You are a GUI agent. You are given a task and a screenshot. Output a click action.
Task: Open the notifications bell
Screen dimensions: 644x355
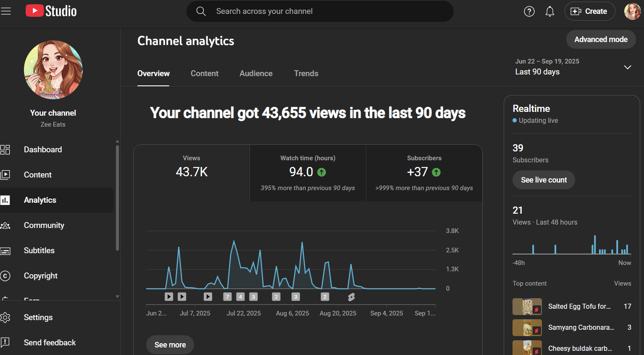point(549,11)
